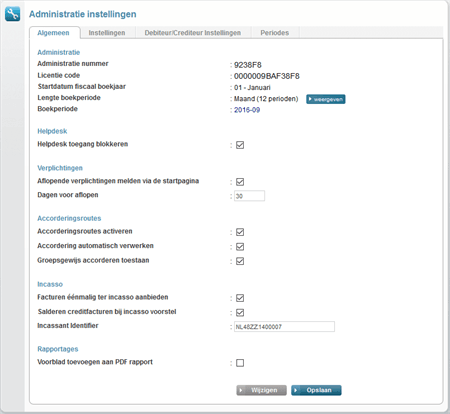The image size is (450, 414).
Task: Toggle Salderen creditfacturen bij incasso checkbox
Action: [240, 312]
